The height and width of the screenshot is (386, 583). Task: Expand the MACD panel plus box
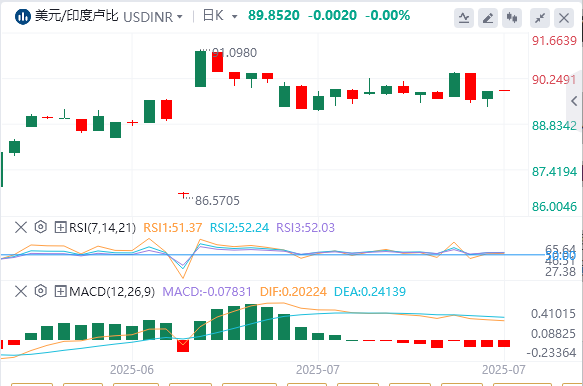[x=60, y=291]
